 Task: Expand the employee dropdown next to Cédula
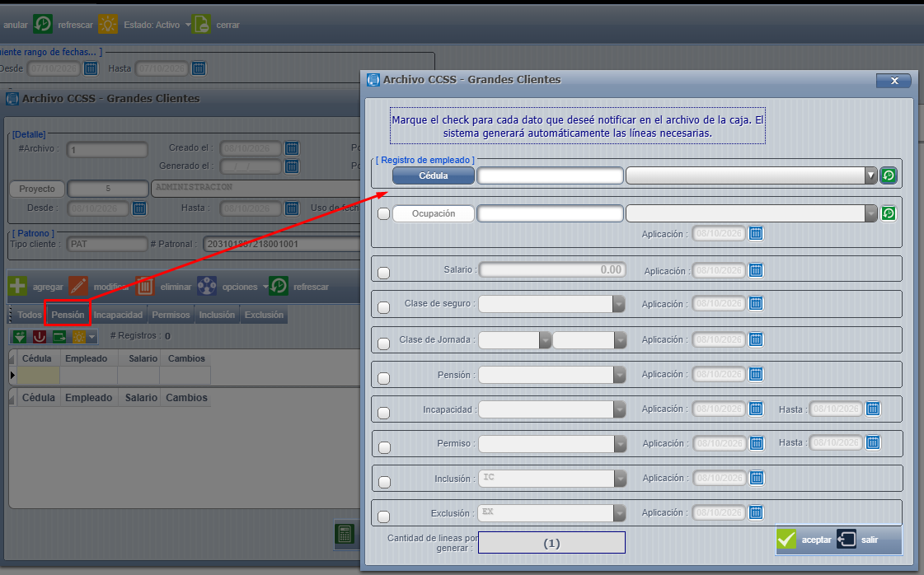[871, 175]
